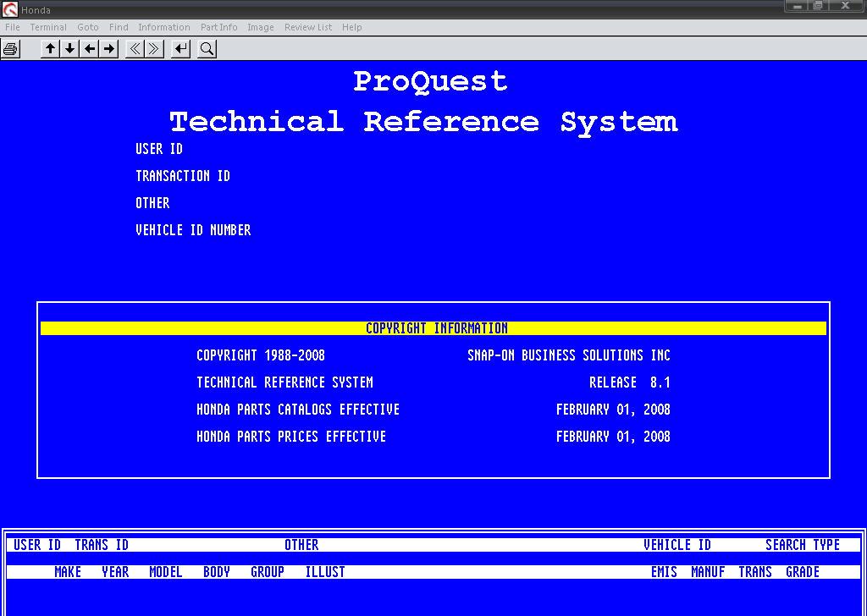Image resolution: width=867 pixels, height=616 pixels.
Task: Click the COPYRIGHT 1988-2008 text
Action: coord(261,355)
